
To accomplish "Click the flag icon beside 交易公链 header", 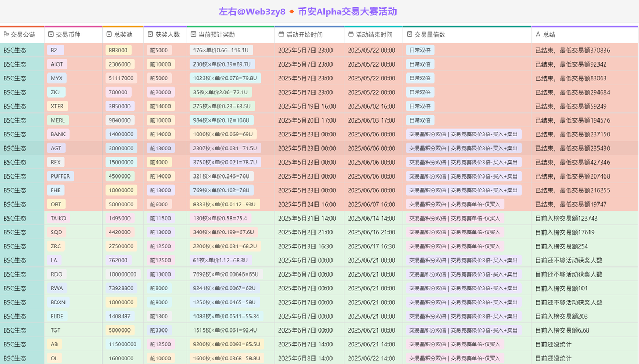I will pos(6,35).
